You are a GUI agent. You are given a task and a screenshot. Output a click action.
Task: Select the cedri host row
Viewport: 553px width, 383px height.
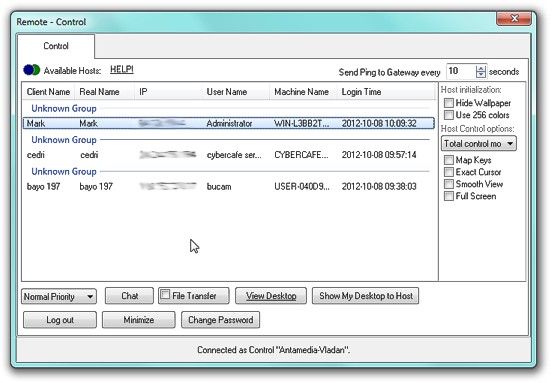(228, 155)
